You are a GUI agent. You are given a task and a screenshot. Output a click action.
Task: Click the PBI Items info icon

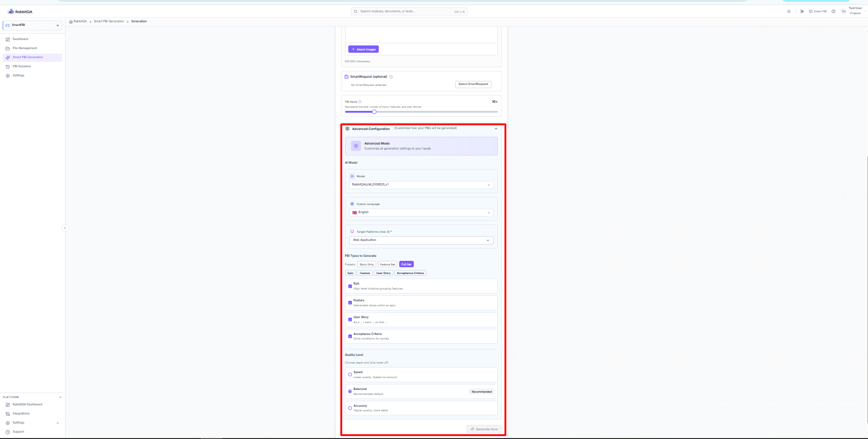click(360, 102)
